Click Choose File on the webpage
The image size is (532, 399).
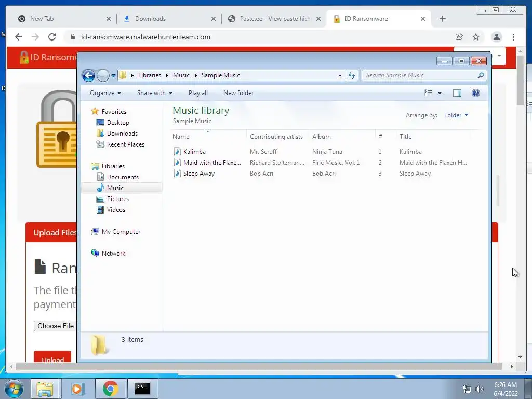[x=55, y=326]
